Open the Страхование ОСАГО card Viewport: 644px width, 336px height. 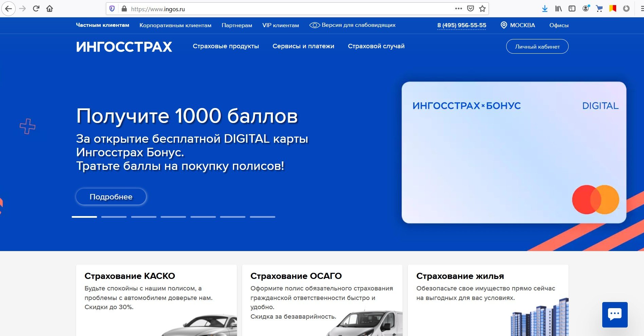322,300
